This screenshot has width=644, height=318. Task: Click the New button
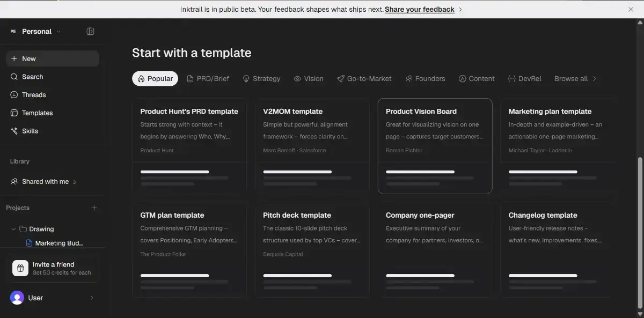(x=53, y=59)
